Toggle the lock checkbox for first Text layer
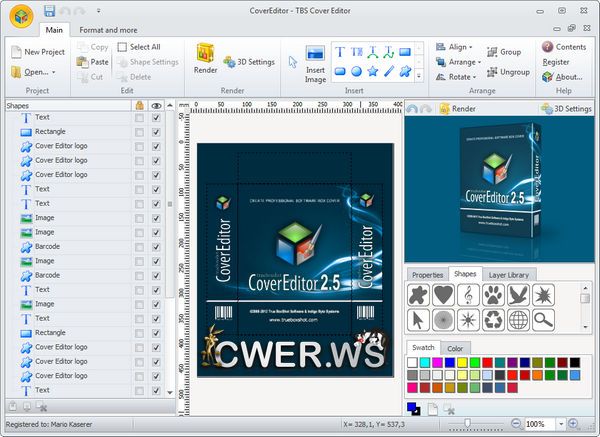Screen dimensions: 600x437 pos(138,117)
